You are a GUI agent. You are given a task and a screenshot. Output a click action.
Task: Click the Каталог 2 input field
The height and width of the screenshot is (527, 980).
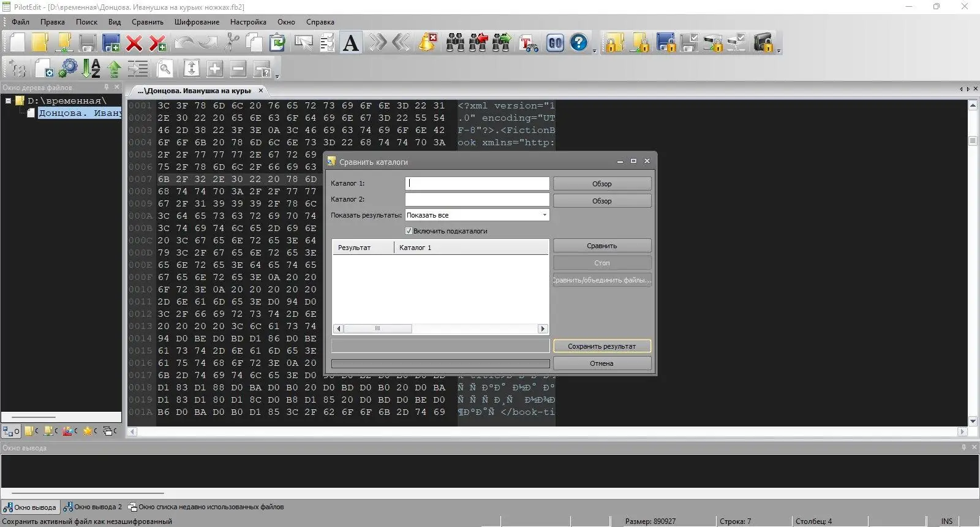(477, 199)
